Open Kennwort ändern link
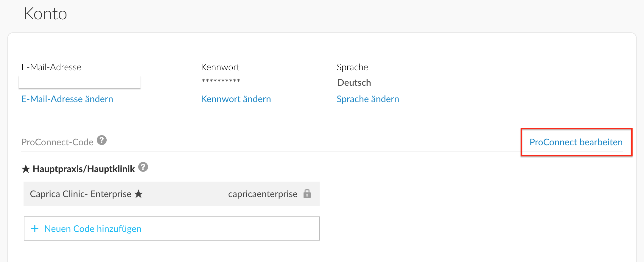Image resolution: width=644 pixels, height=262 pixels. coord(236,99)
